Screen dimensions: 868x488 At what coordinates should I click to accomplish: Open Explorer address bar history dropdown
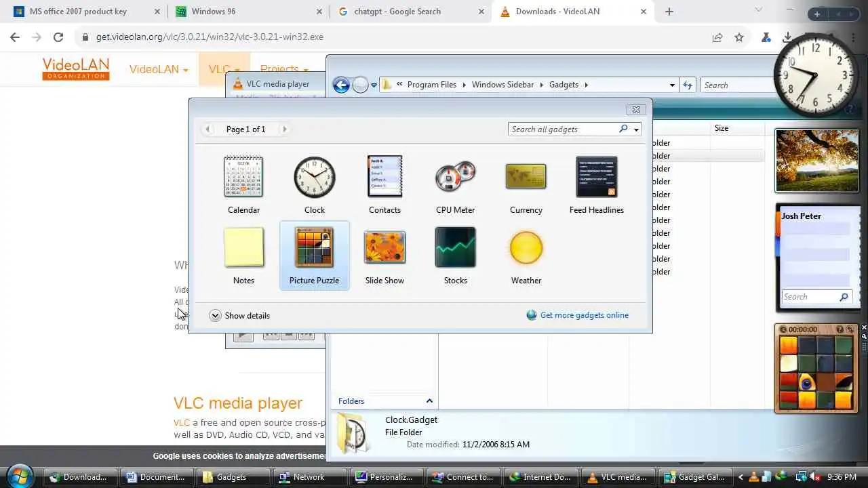click(672, 85)
